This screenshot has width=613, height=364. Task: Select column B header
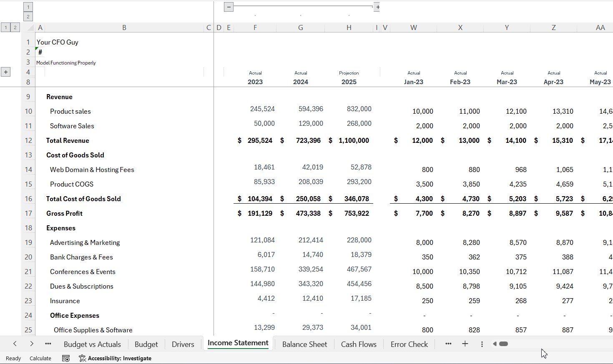pos(124,27)
